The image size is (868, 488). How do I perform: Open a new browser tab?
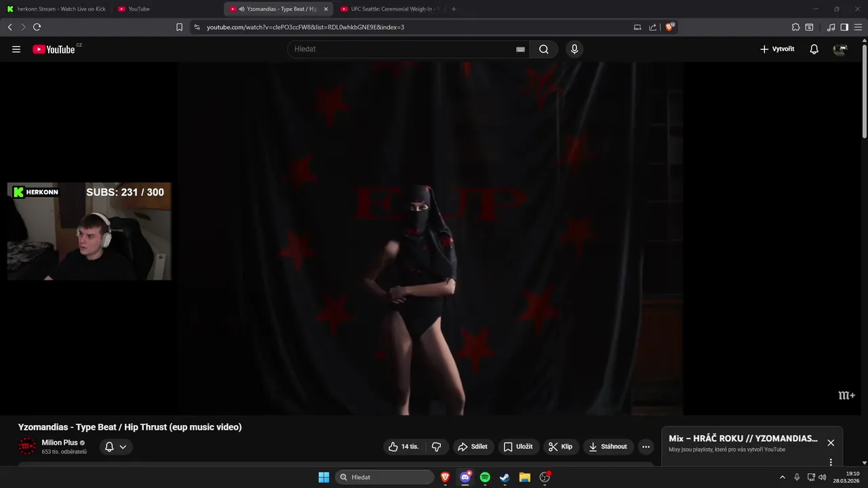point(454,9)
